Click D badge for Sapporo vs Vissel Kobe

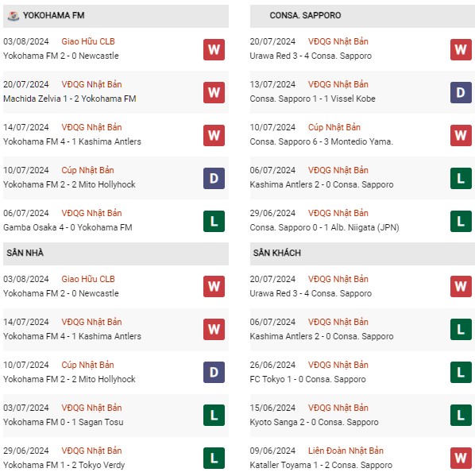pos(461,92)
